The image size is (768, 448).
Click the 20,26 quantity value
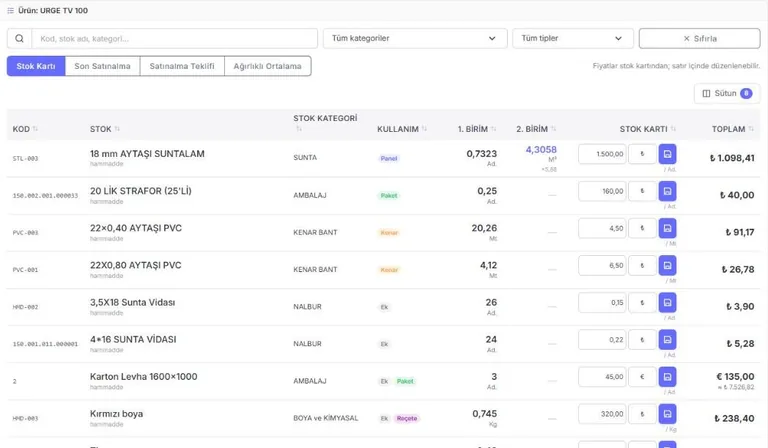(484, 228)
